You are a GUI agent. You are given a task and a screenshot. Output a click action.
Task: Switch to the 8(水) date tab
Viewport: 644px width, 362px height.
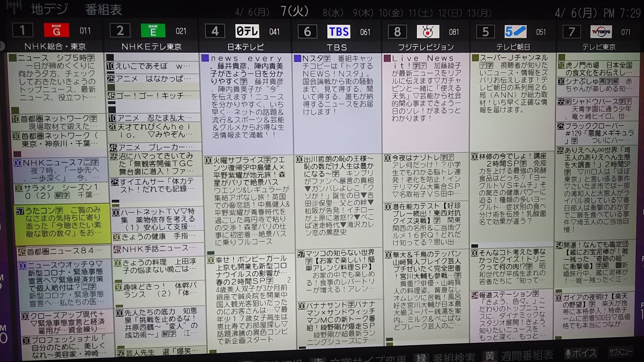(x=333, y=13)
